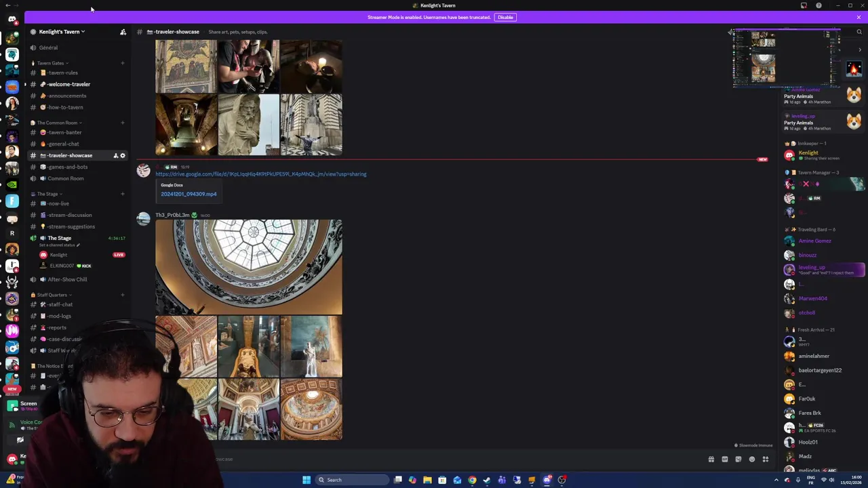Open the gift icon in message bar
This screenshot has width=868, height=488.
tap(711, 460)
